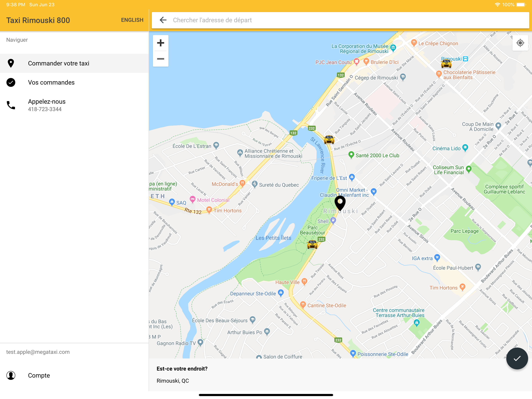
Task: Select Chocolaterie Pâtisserie aux Bienfaits marker
Action: (x=439, y=74)
